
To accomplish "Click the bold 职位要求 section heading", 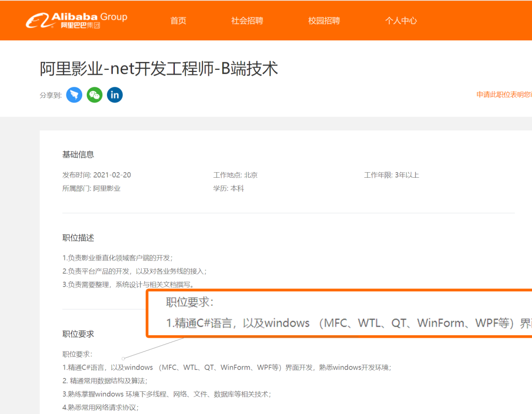I will pyautogui.click(x=78, y=334).
